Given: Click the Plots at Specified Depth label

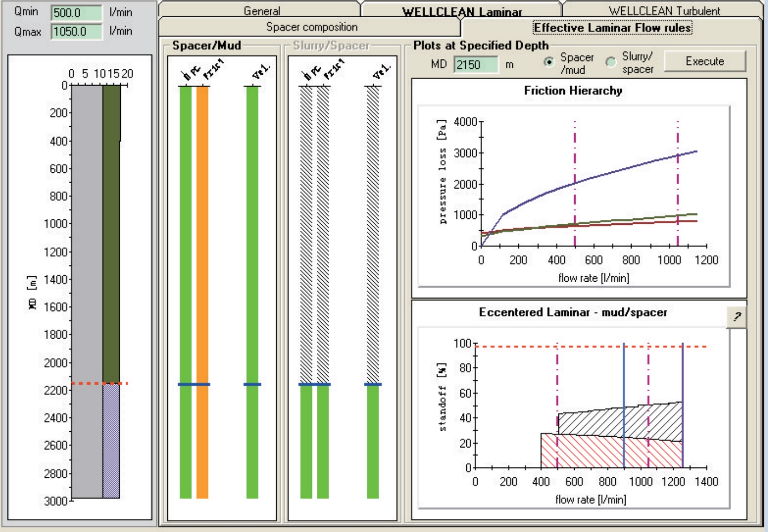Looking at the screenshot, I should (x=481, y=46).
